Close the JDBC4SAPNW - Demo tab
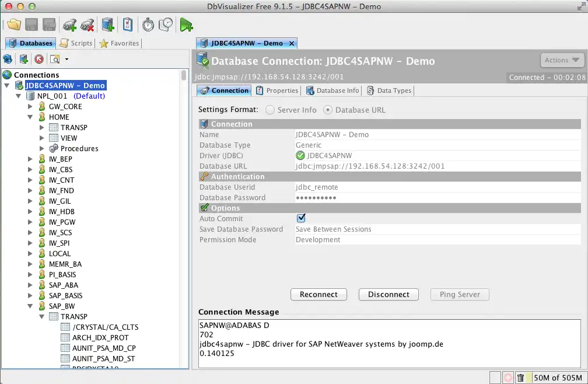 292,44
